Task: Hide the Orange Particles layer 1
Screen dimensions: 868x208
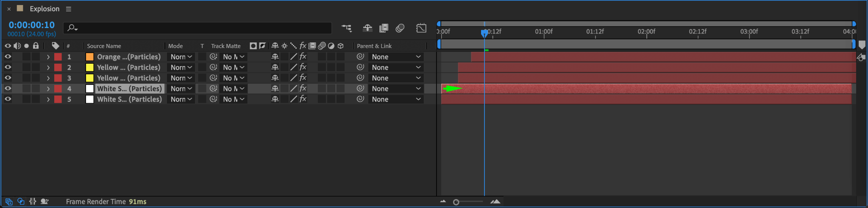Action: 8,56
